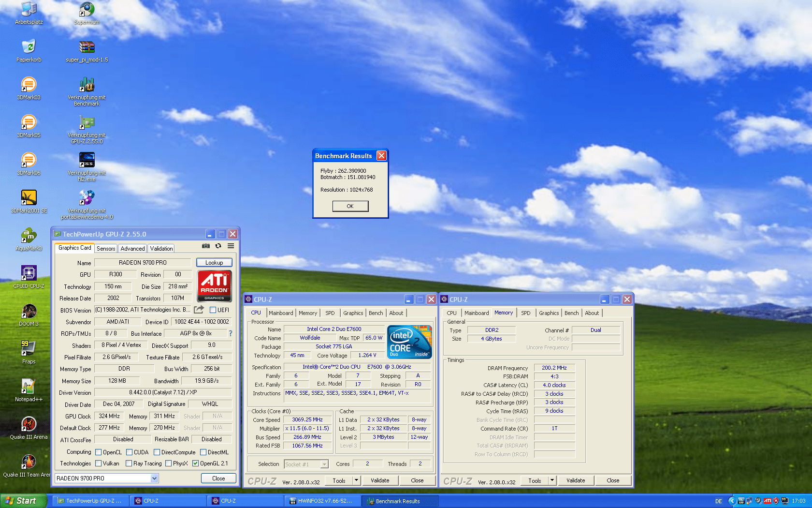This screenshot has width=812, height=508.
Task: Open the Fraps desktop icon
Action: (29, 353)
